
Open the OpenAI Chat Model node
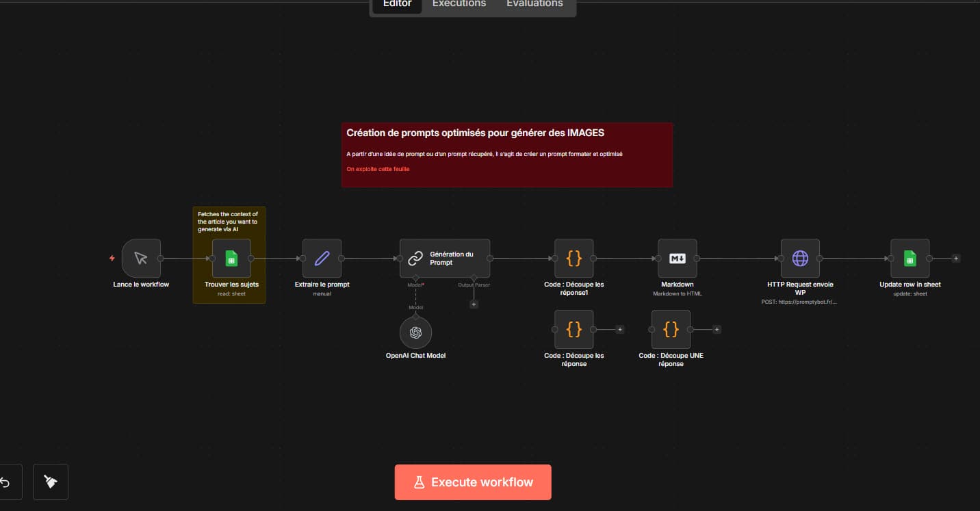click(415, 332)
